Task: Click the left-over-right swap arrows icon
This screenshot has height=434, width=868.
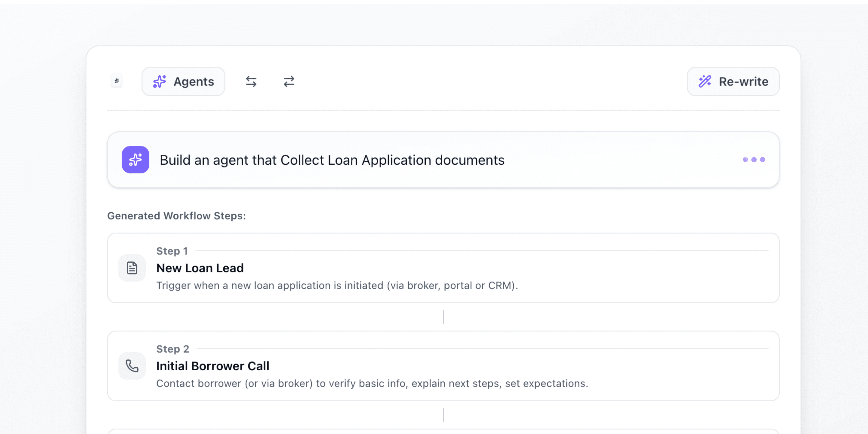Action: 251,81
